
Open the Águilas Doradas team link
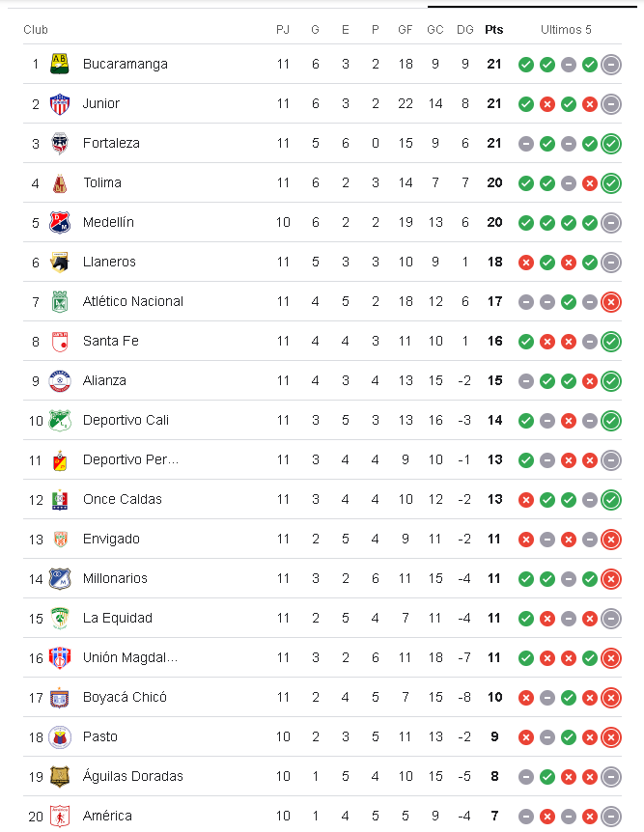(x=132, y=776)
